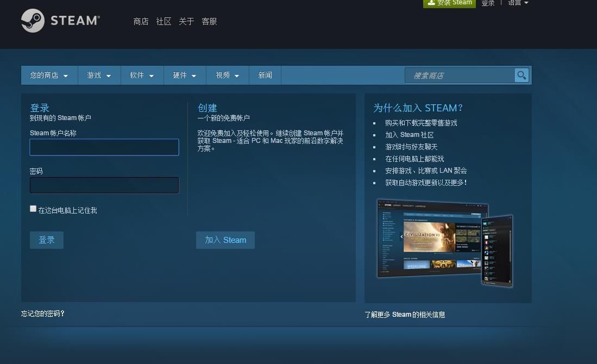
Task: Click the 登录 link in top bar
Action: click(488, 3)
